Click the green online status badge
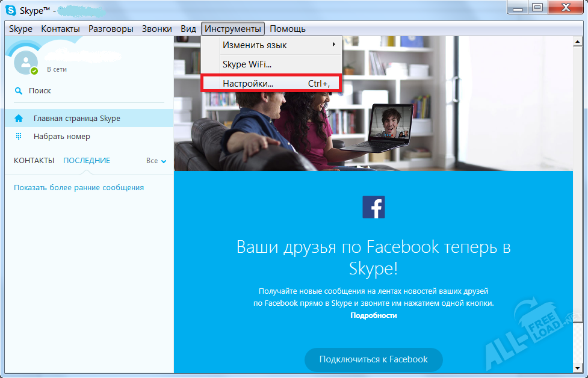 coord(34,71)
